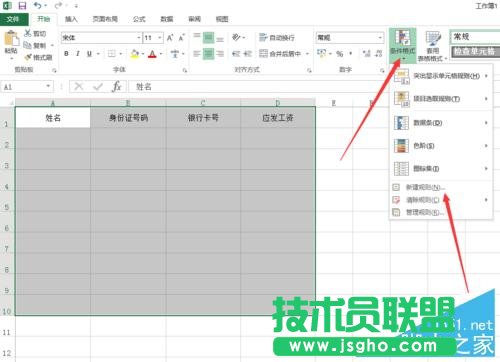Open Format as Table (套用表格格式)

432,46
